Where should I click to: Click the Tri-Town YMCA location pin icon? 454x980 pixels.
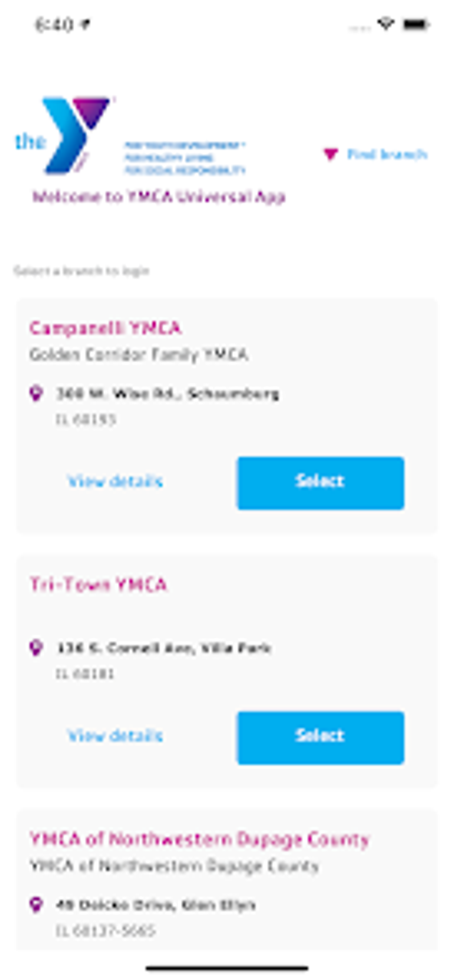click(x=36, y=647)
